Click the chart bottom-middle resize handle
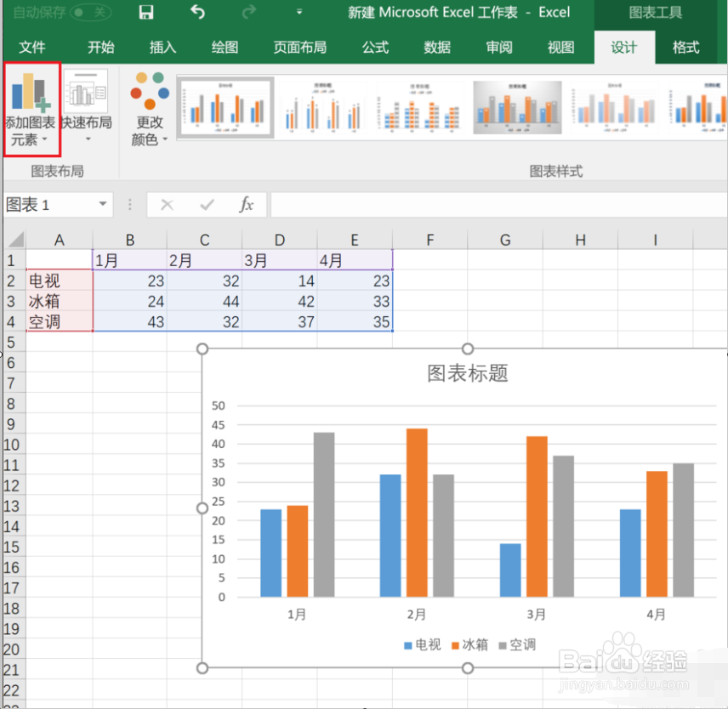Viewport: 728px width, 709px height. click(x=468, y=668)
